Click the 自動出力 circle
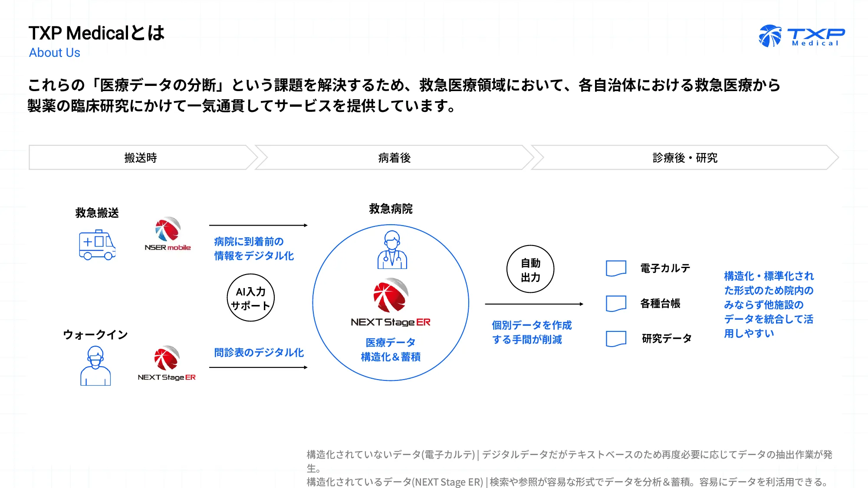Viewport: 868px width, 488px height. point(530,269)
